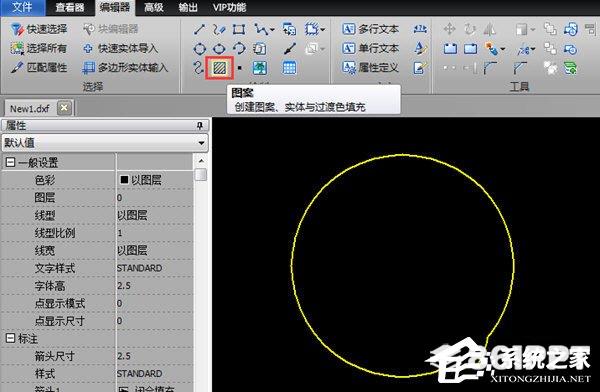Close the New1.dxf document tab

64,108
